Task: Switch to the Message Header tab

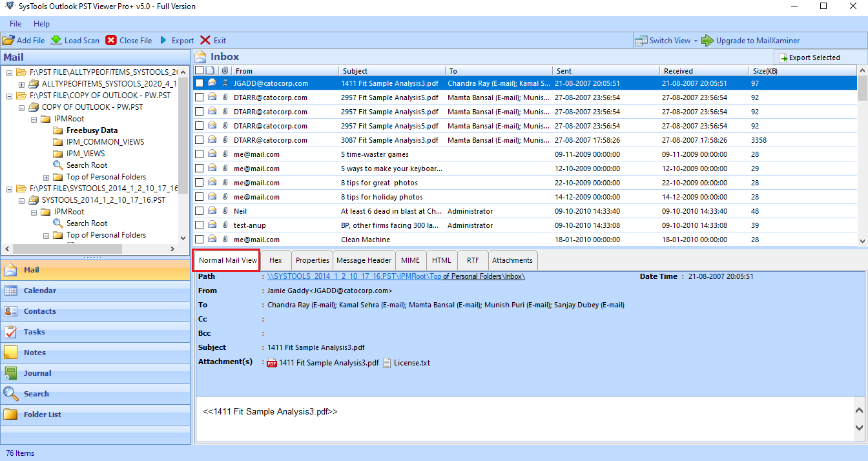Action: (x=364, y=260)
